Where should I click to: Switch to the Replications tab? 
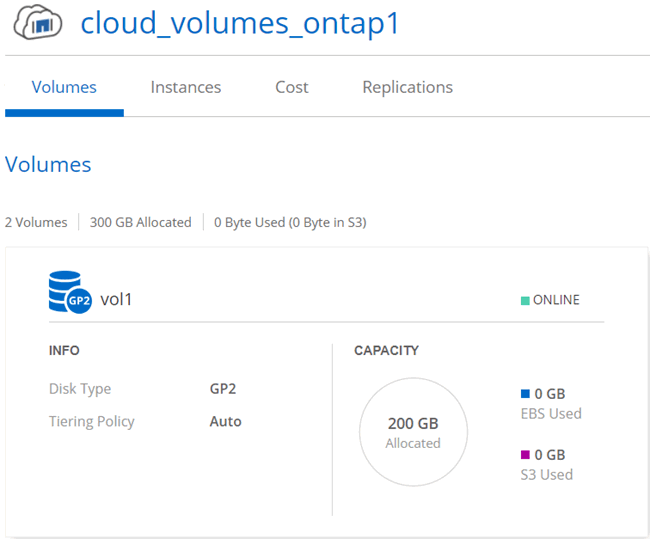(x=407, y=87)
